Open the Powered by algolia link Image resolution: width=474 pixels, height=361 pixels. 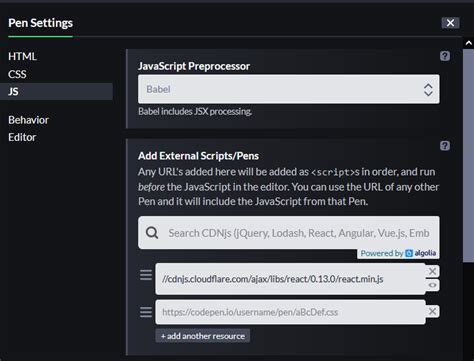[x=398, y=253]
